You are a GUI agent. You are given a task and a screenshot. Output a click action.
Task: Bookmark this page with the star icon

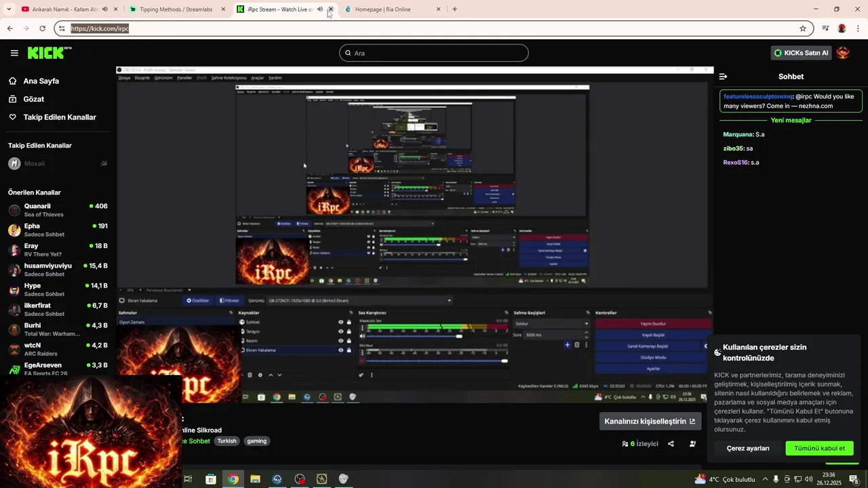point(803,28)
